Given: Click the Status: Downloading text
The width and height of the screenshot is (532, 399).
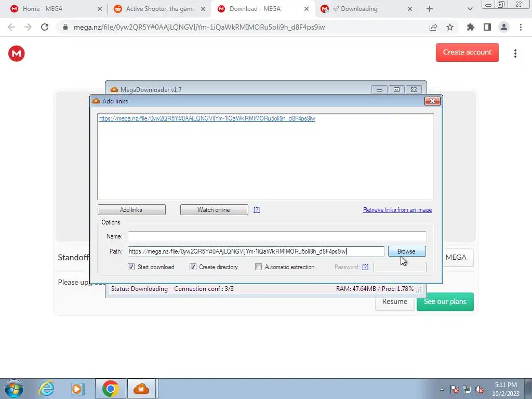Looking at the screenshot, I should tap(139, 289).
